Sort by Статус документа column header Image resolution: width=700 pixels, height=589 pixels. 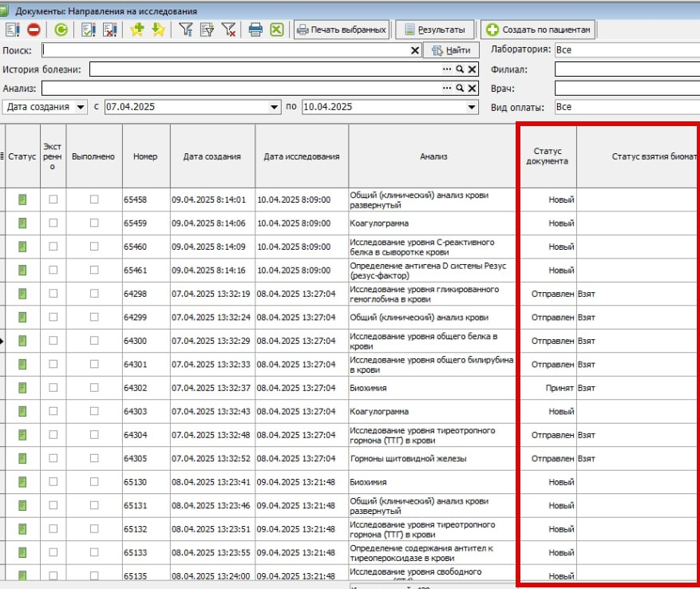click(x=548, y=156)
